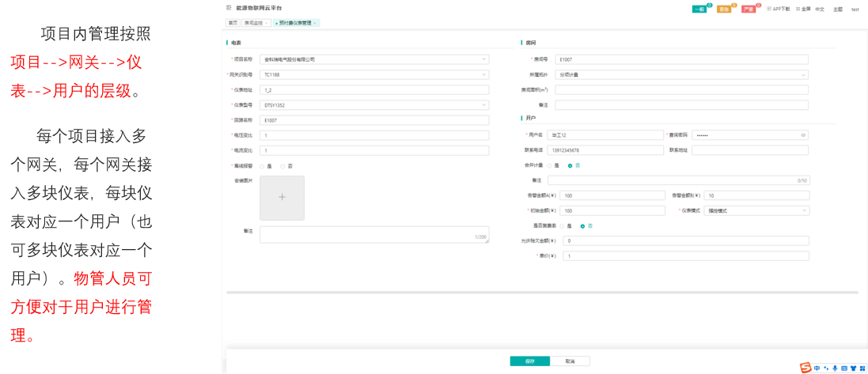Expand the 项目名称 dropdown
868x374 pixels.
click(x=483, y=59)
